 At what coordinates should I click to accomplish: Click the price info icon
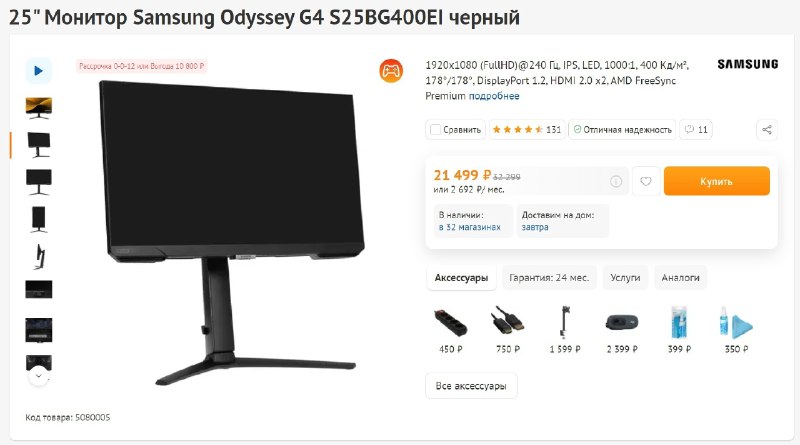tap(616, 181)
